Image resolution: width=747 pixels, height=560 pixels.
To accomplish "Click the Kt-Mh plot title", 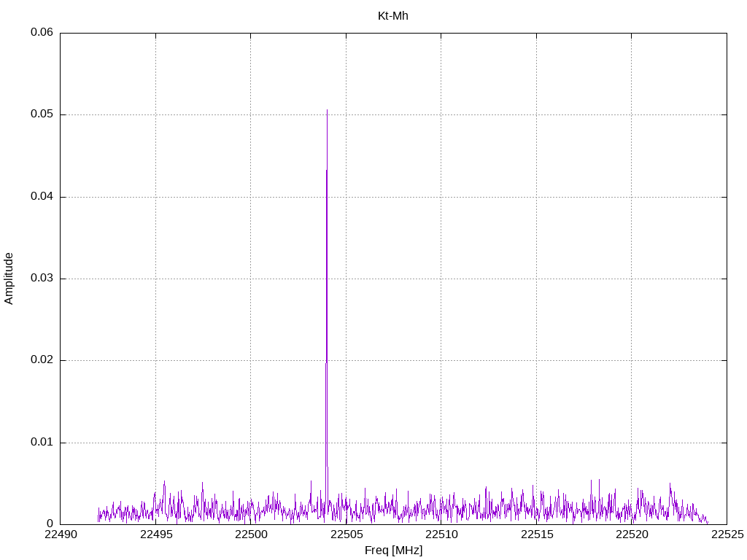I will point(393,16).
